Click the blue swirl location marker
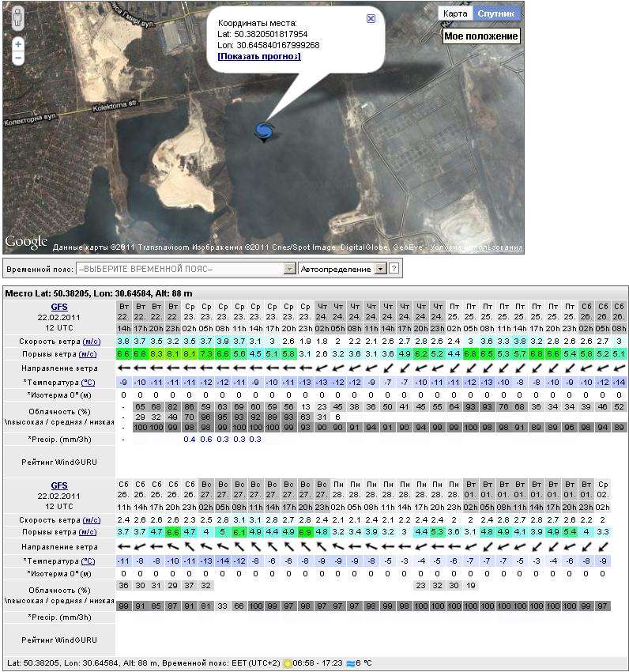Viewport: 629px width, 672px height. tap(265, 131)
